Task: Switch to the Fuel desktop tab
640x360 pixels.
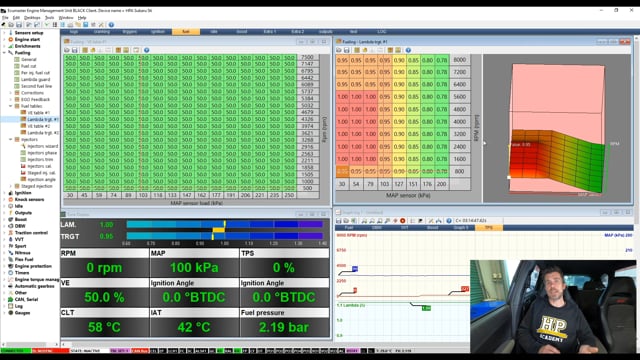Action: 186,31
